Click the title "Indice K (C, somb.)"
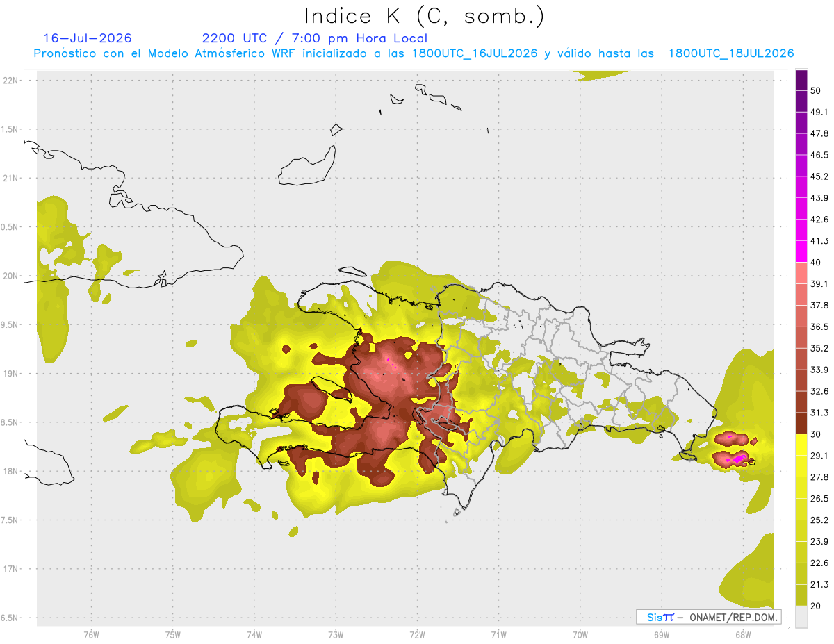 [425, 16]
